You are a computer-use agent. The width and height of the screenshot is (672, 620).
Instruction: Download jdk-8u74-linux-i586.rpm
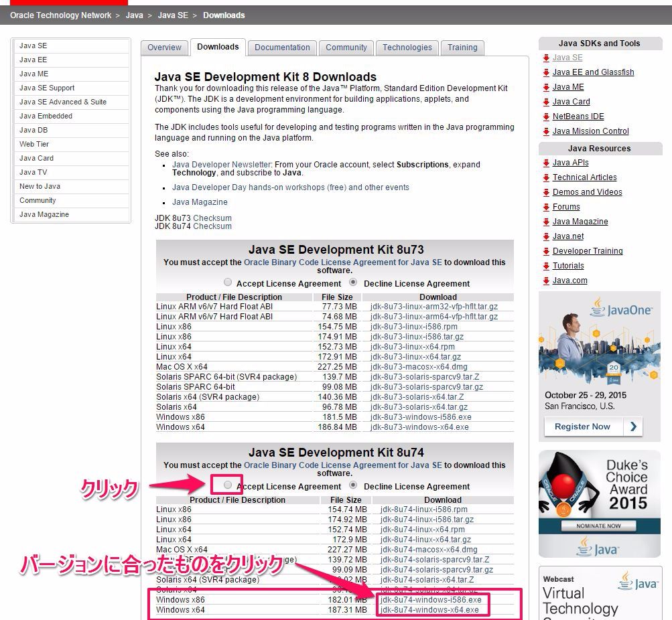coord(423,510)
